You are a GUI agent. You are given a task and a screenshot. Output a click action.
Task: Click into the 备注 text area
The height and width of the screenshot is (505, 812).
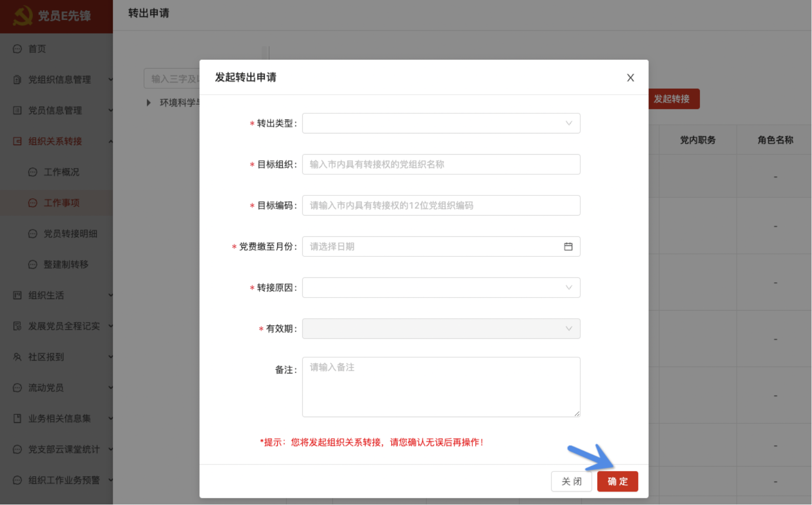[441, 387]
